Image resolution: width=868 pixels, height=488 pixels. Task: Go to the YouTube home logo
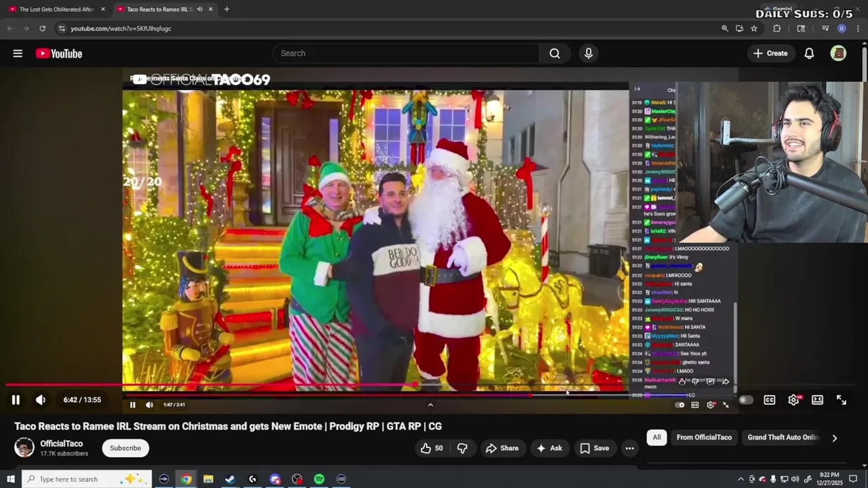click(x=59, y=54)
